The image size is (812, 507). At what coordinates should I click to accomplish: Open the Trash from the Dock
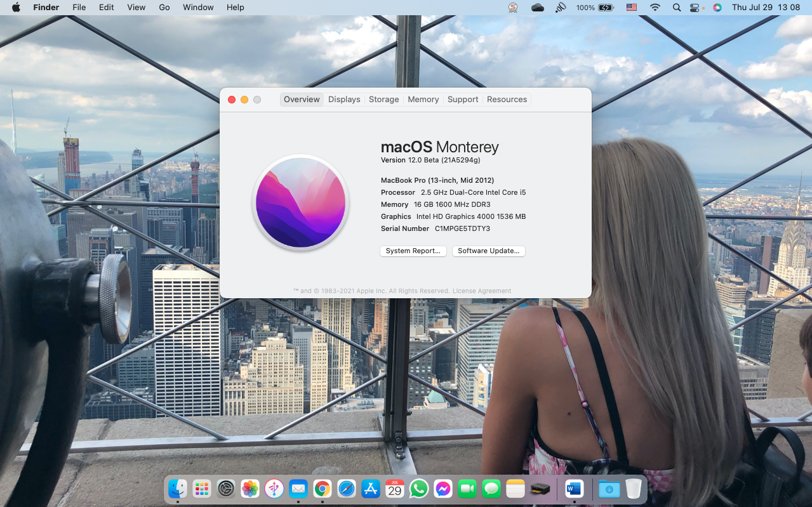tap(634, 489)
